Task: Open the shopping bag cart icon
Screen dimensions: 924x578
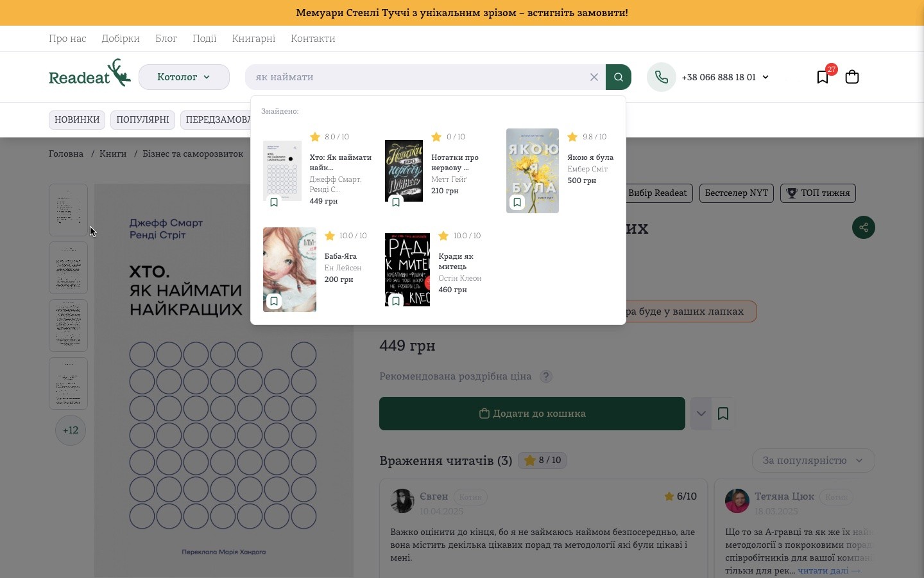Action: click(x=852, y=77)
